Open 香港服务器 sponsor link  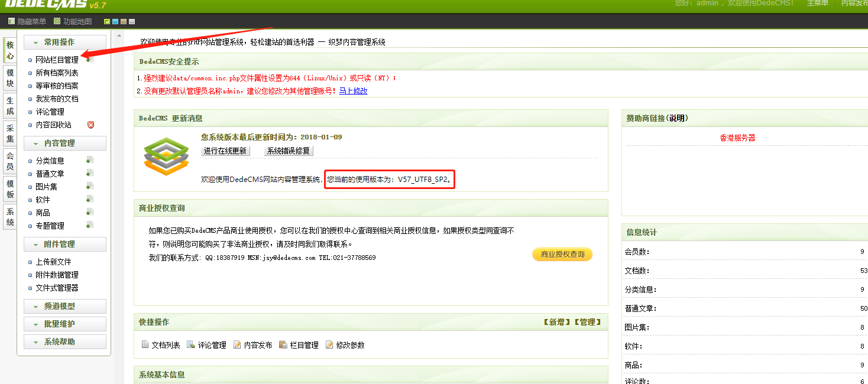coord(737,138)
